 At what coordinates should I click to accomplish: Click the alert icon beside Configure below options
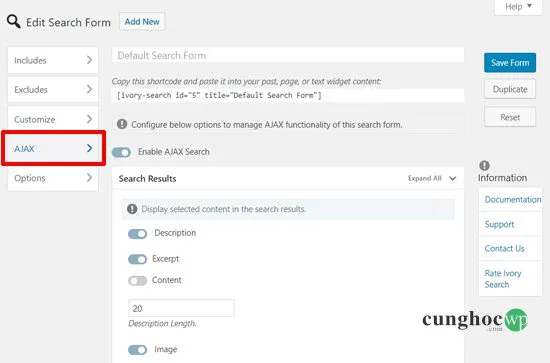coord(122,124)
